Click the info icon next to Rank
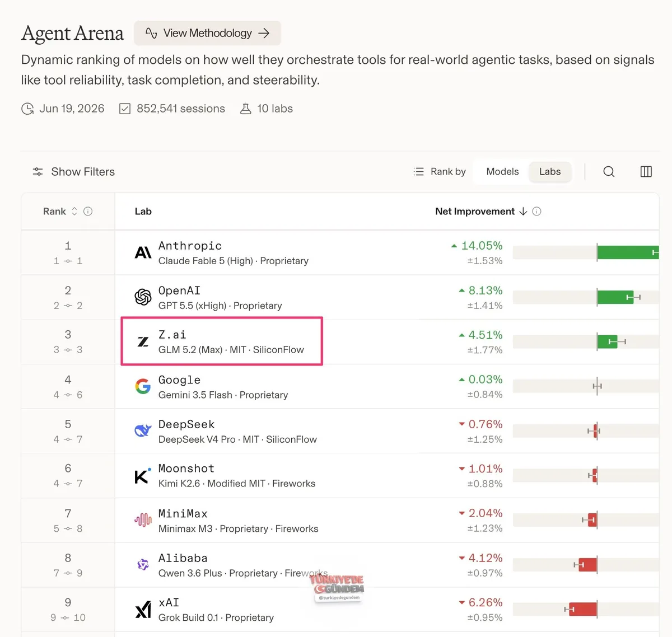The width and height of the screenshot is (672, 637). (x=88, y=211)
